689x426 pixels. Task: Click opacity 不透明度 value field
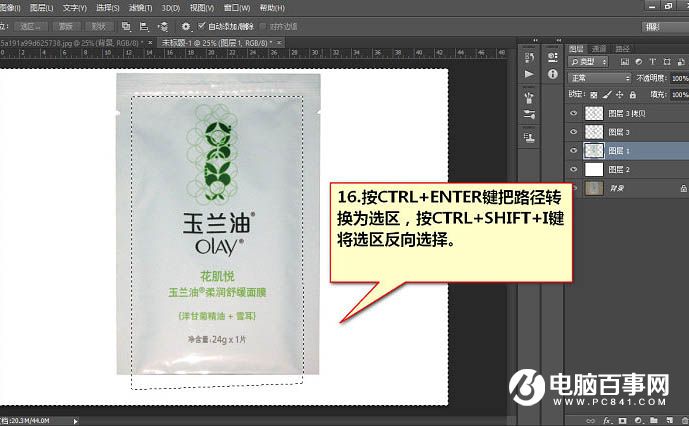[679, 78]
